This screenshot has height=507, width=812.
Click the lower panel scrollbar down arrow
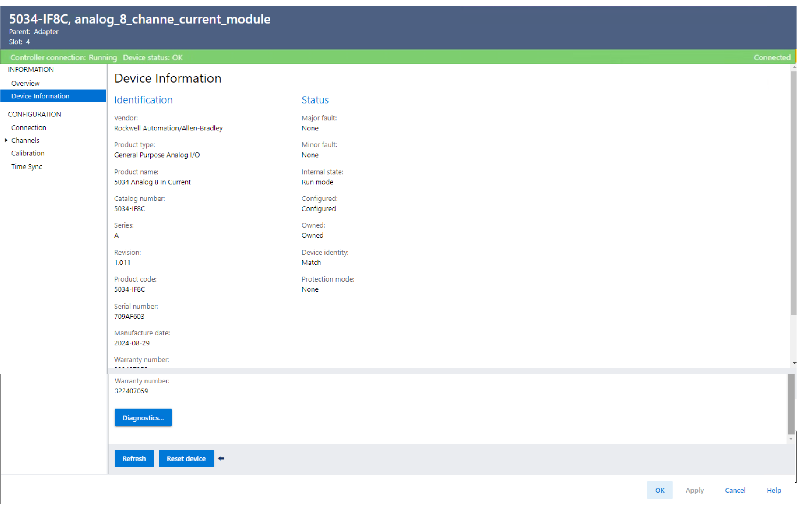coord(791,439)
